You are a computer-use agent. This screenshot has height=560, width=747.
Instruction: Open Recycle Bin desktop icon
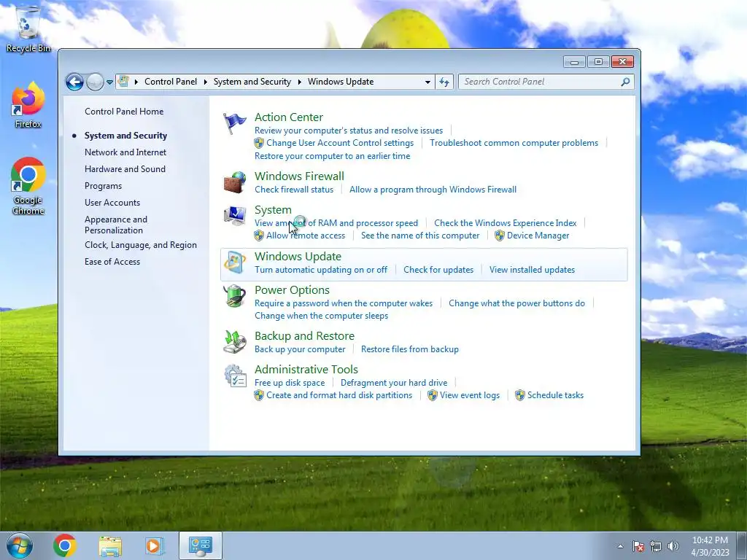28,29
